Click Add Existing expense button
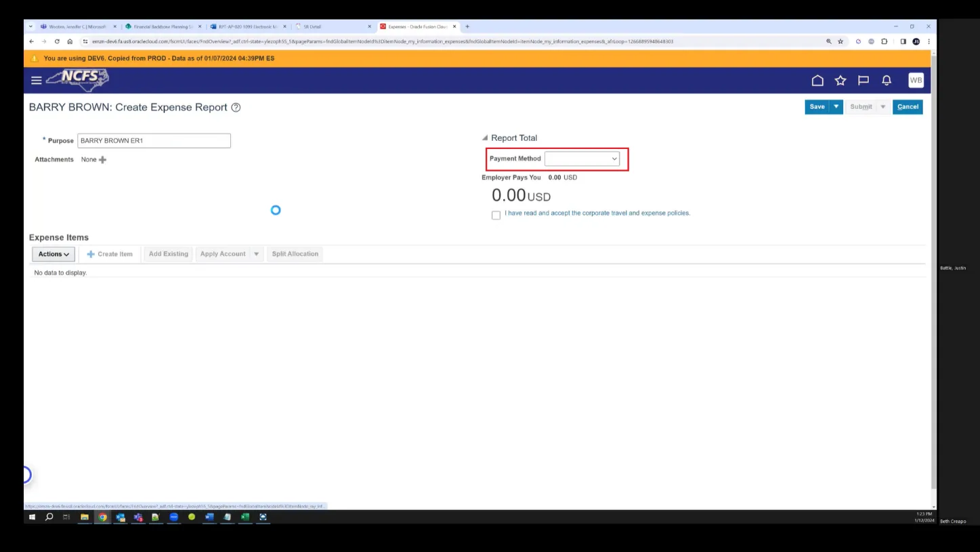The image size is (980, 552). tap(169, 254)
